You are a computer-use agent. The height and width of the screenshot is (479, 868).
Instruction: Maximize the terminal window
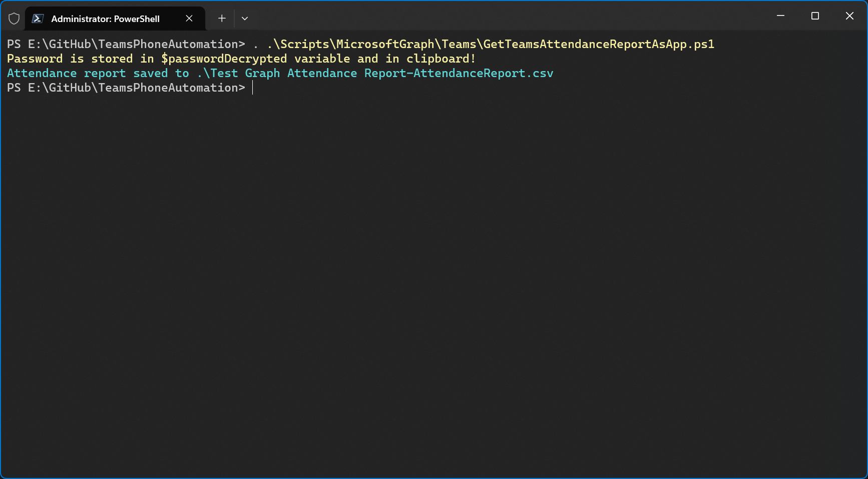(x=815, y=16)
